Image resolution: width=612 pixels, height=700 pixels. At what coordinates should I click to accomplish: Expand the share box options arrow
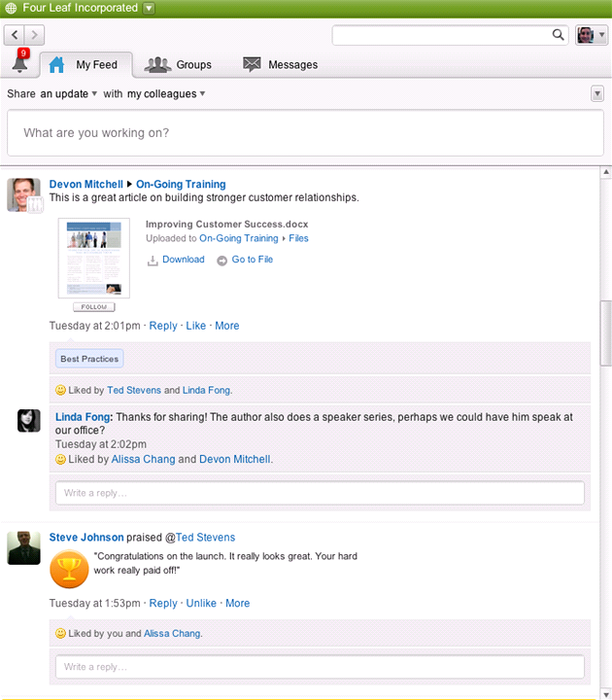(597, 93)
